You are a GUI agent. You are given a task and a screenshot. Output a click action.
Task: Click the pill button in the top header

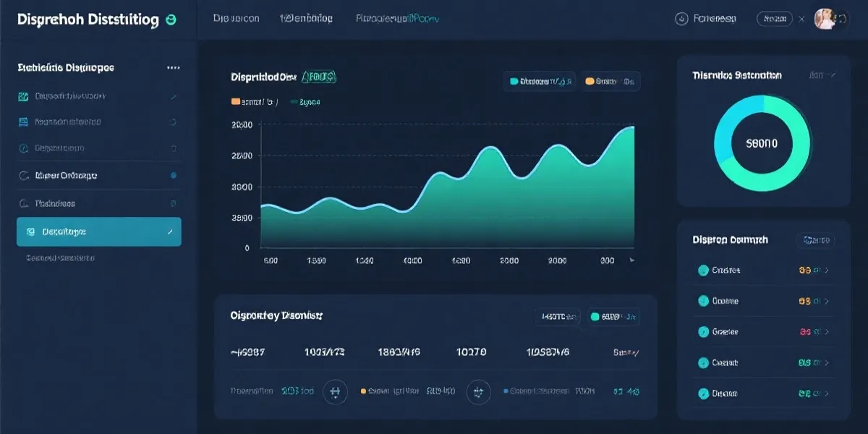point(775,20)
